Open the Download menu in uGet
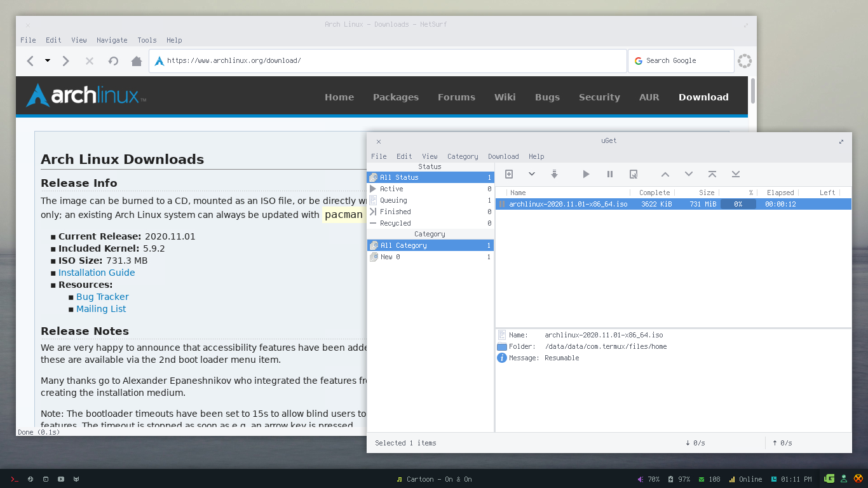The image size is (868, 488). point(503,156)
